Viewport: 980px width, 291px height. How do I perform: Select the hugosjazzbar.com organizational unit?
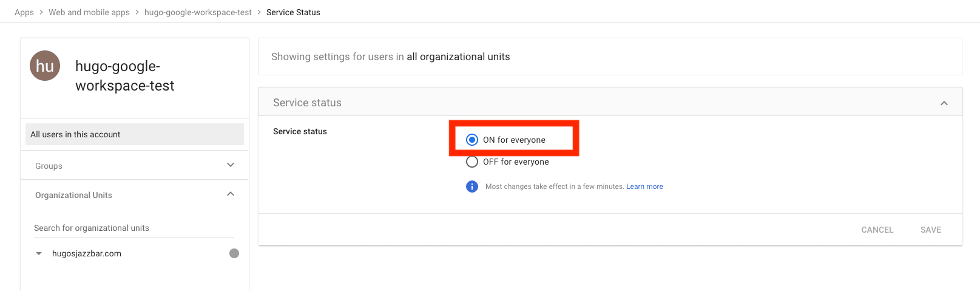coord(87,253)
